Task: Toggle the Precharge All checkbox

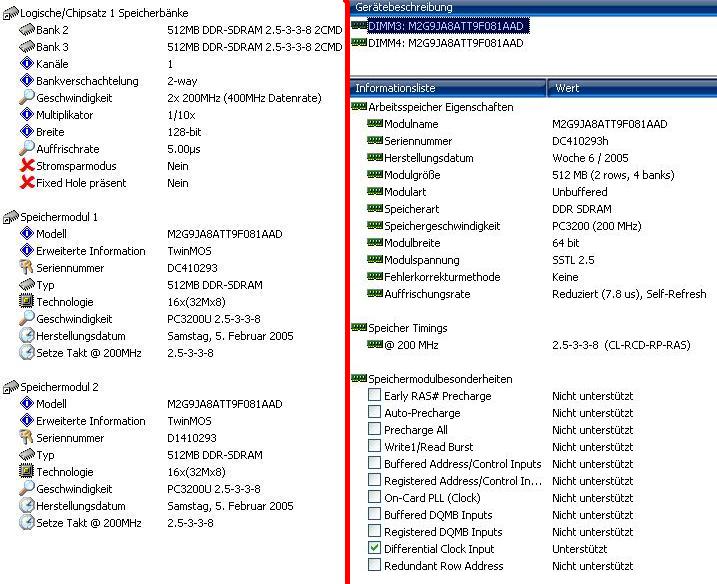Action: 375,429
